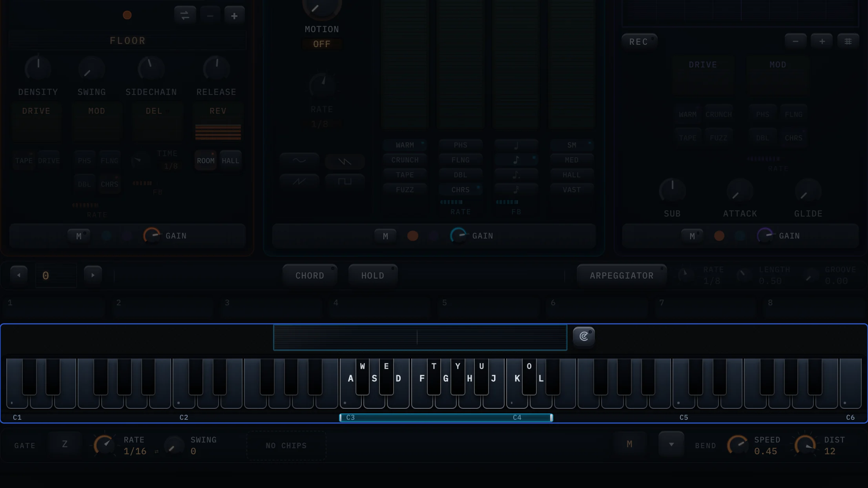Choose the dotted eighth note delay time
Image resolution: width=868 pixels, height=488 pixels.
516,175
